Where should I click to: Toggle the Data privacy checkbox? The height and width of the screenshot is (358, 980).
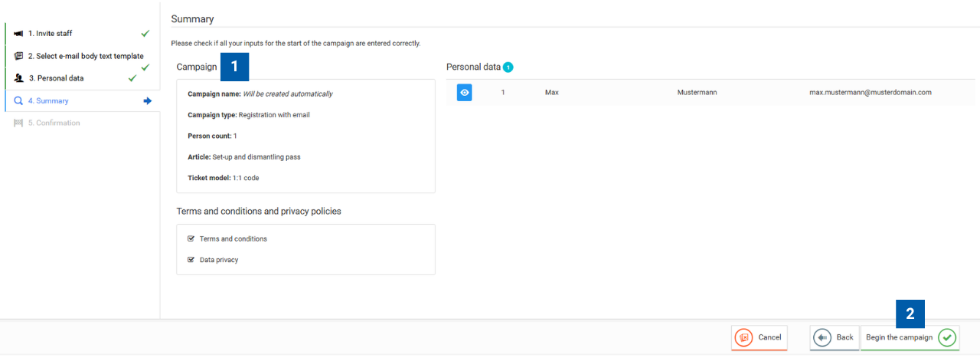click(191, 260)
